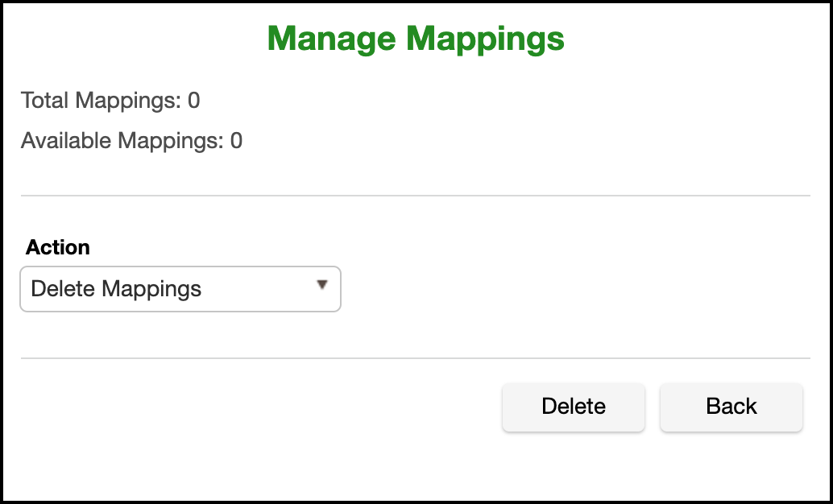833x504 pixels.
Task: Click the Manage Mappings heading
Action: click(x=416, y=38)
